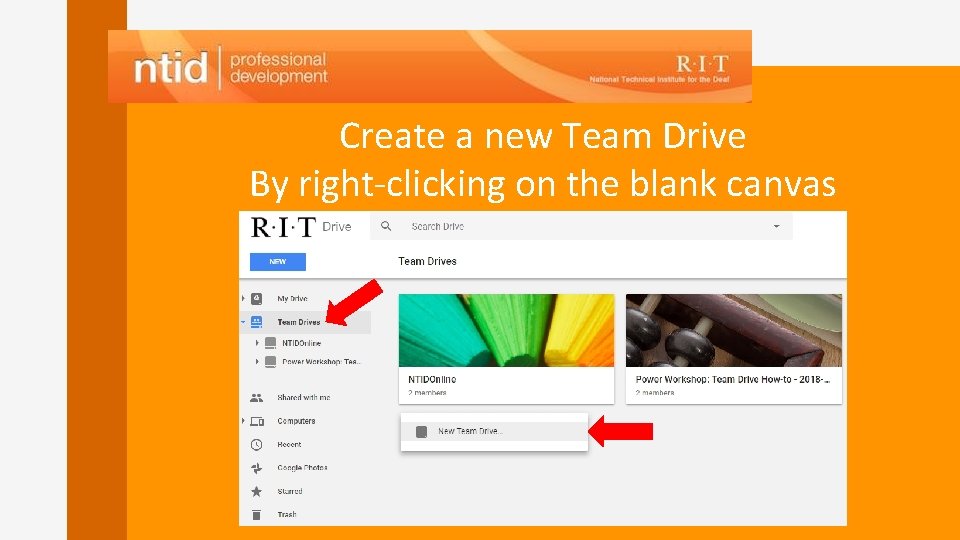The image size is (960, 540).
Task: Expand the NTIDOnline tree arrow
Action: 257,343
